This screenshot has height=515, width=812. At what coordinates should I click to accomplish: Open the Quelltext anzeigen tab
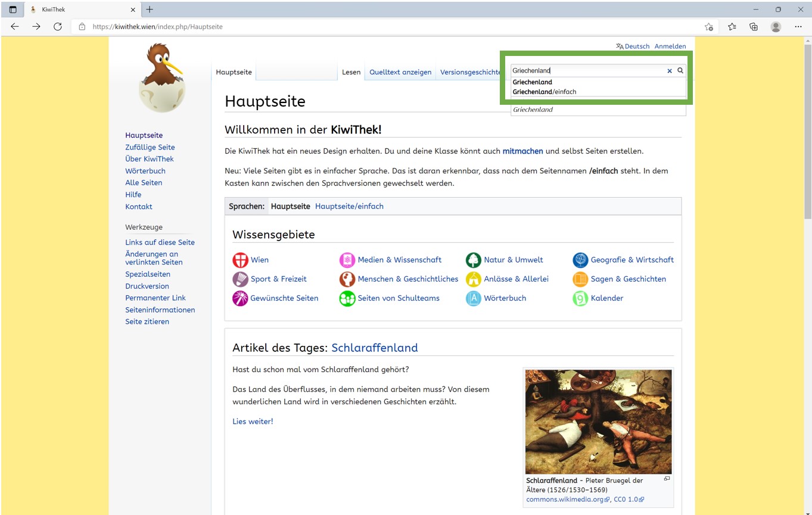[400, 71]
